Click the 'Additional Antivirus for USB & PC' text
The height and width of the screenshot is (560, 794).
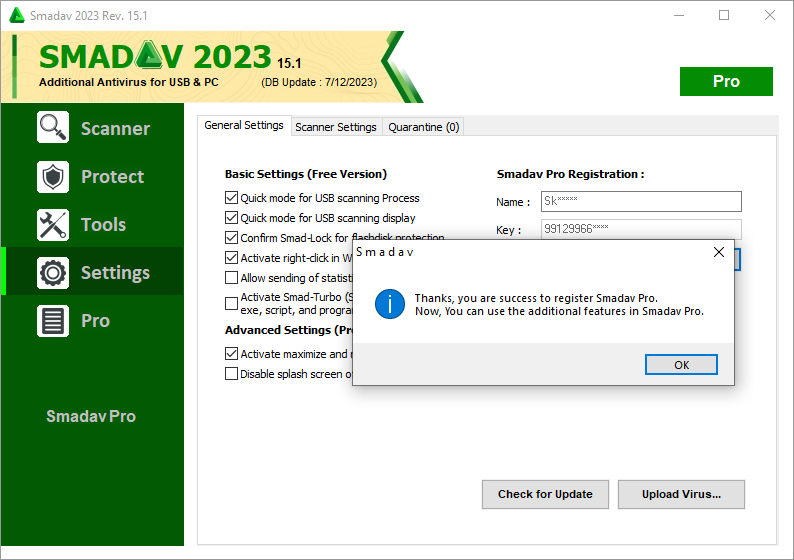coord(129,82)
